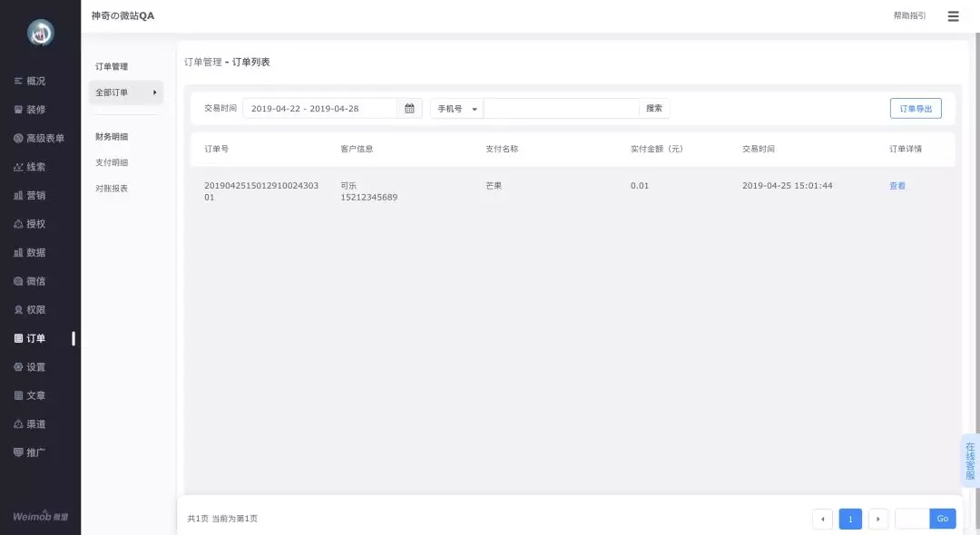Viewport: 980px width, 535px height.
Task: Expand the 手机号 search type dropdown
Action: 456,109
